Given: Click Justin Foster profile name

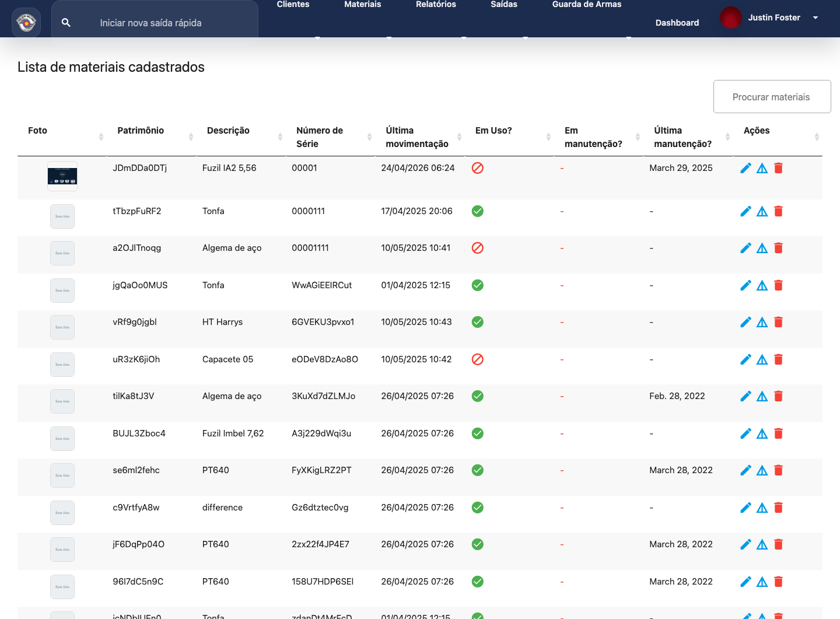Looking at the screenshot, I should tap(774, 18).
